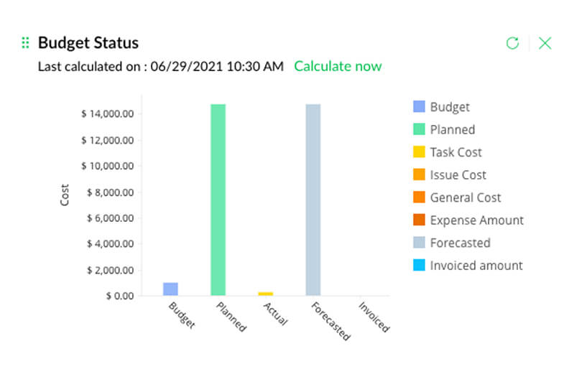
Task: Click the green Planned bar in chart
Action: click(218, 200)
